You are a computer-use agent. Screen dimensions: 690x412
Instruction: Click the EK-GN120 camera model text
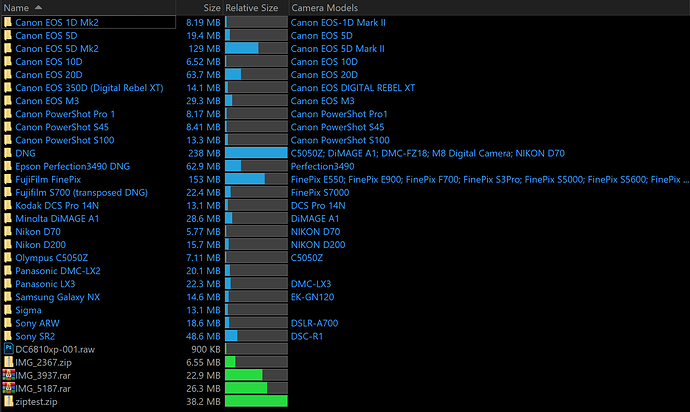pos(312,297)
